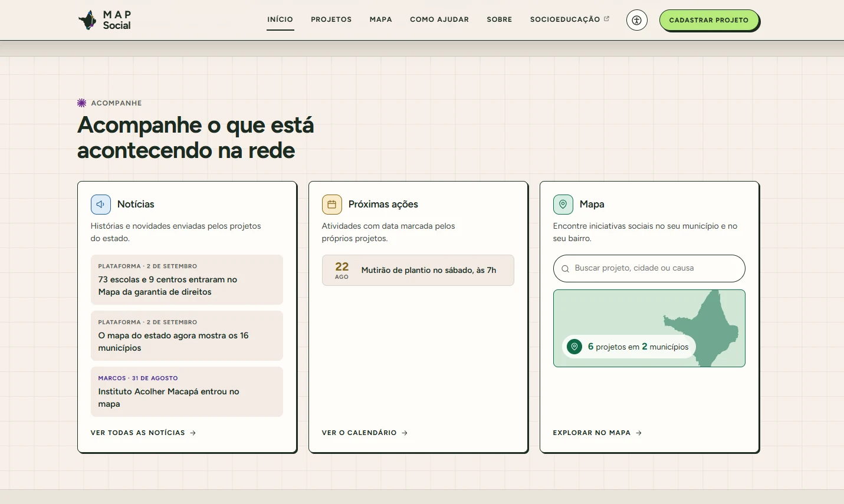Focus the Buscar projeto, cidade ou causa field

(649, 268)
